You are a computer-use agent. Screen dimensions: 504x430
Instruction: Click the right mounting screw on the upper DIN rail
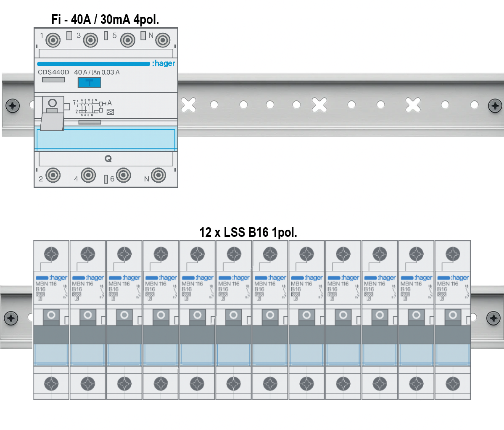495,105
